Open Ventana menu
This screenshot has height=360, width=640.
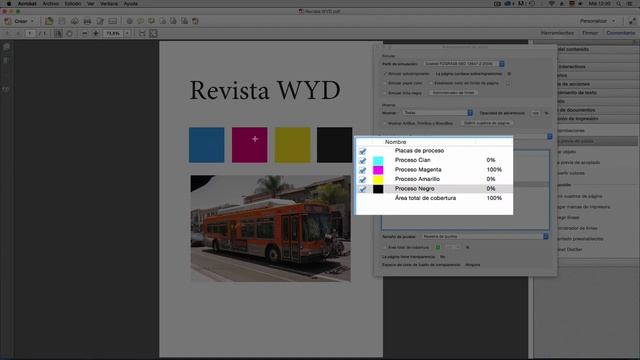pos(109,4)
